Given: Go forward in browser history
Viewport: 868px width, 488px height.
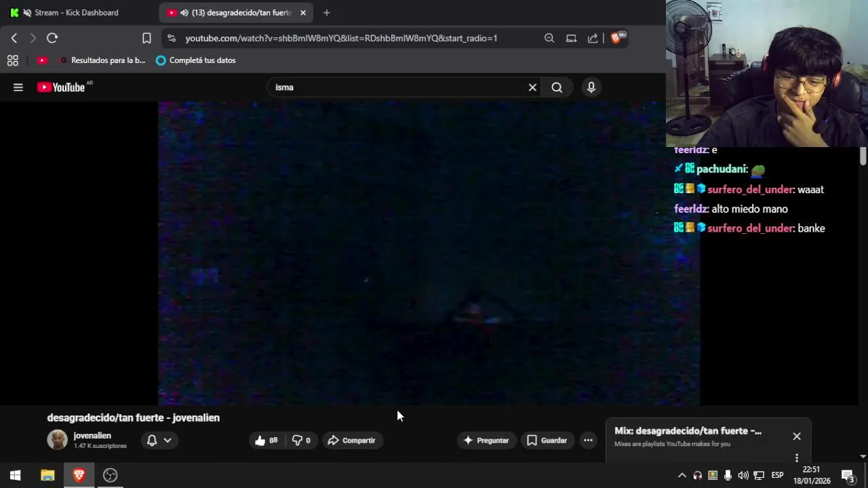Looking at the screenshot, I should pyautogui.click(x=33, y=38).
